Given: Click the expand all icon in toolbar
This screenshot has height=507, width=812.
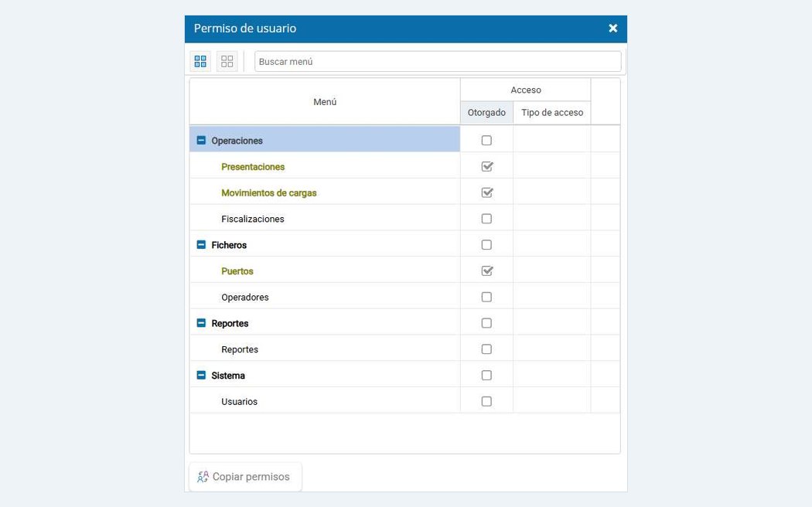Looking at the screenshot, I should 200,62.
